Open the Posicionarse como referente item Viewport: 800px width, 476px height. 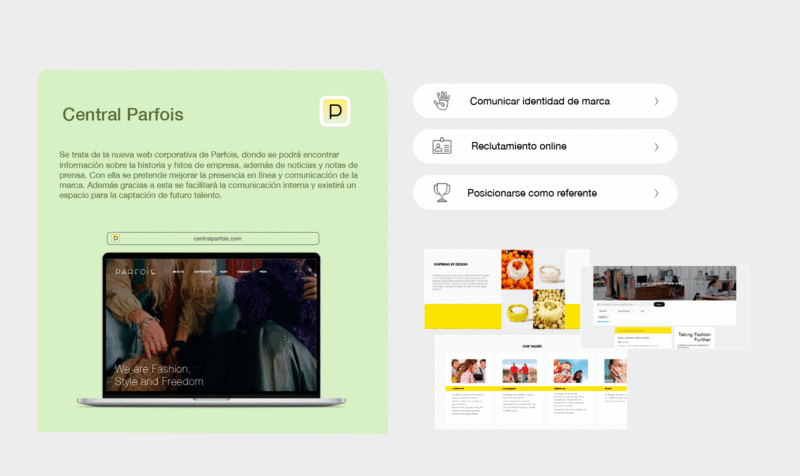point(545,192)
